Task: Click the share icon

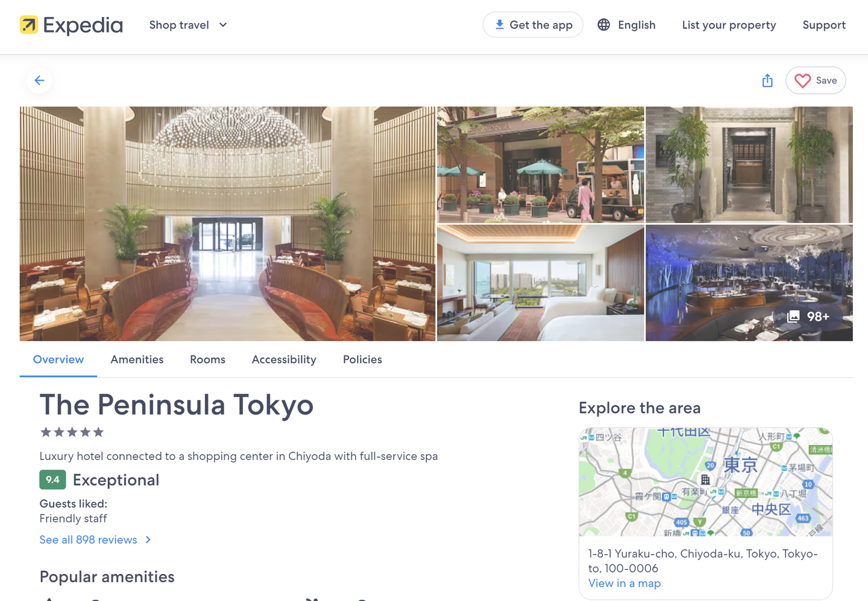Action: pyautogui.click(x=767, y=80)
